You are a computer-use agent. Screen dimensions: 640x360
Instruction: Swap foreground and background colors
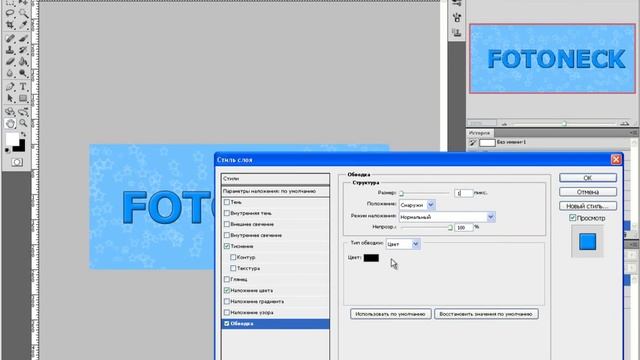point(23,134)
